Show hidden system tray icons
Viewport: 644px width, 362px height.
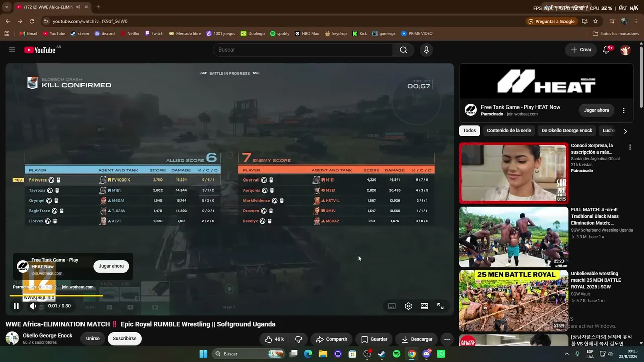tap(567, 354)
